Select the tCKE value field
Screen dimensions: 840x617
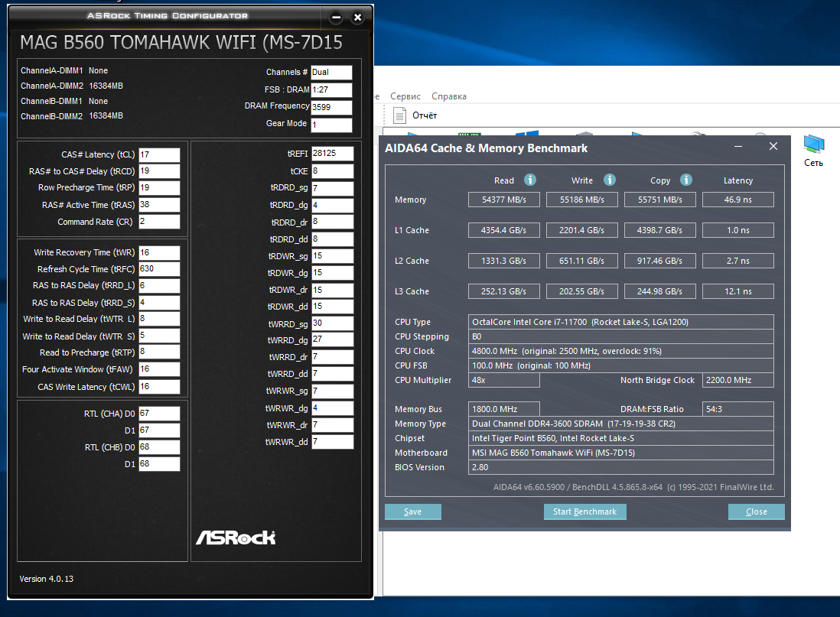[x=333, y=171]
